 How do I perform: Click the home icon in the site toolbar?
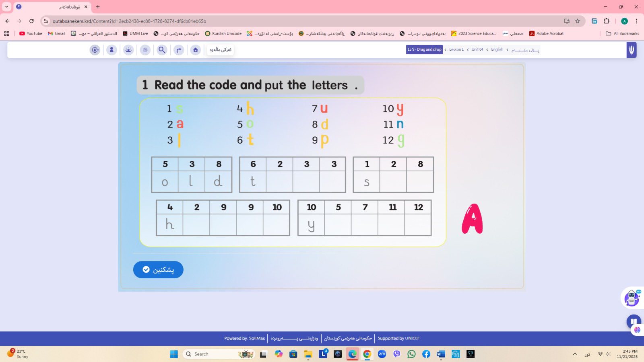[195, 50]
